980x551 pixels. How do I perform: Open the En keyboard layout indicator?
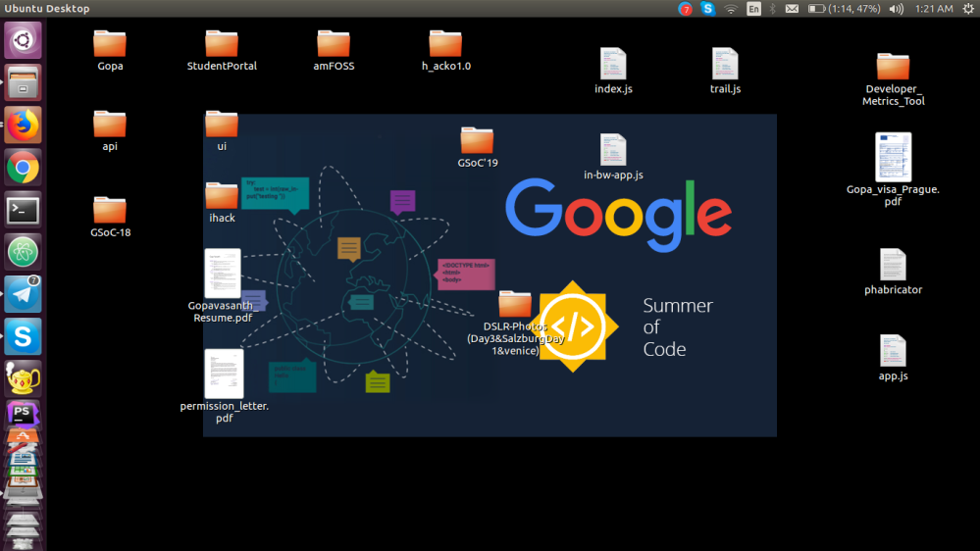tap(753, 9)
